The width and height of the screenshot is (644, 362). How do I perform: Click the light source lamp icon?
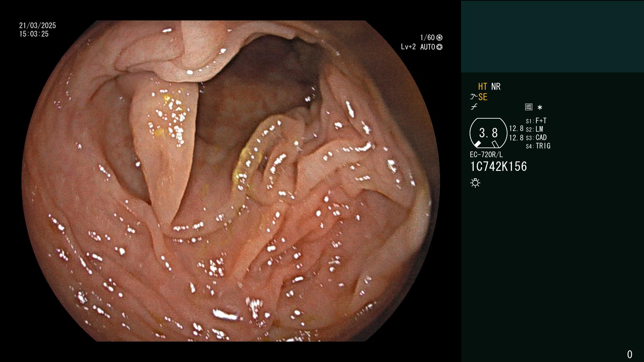475,183
